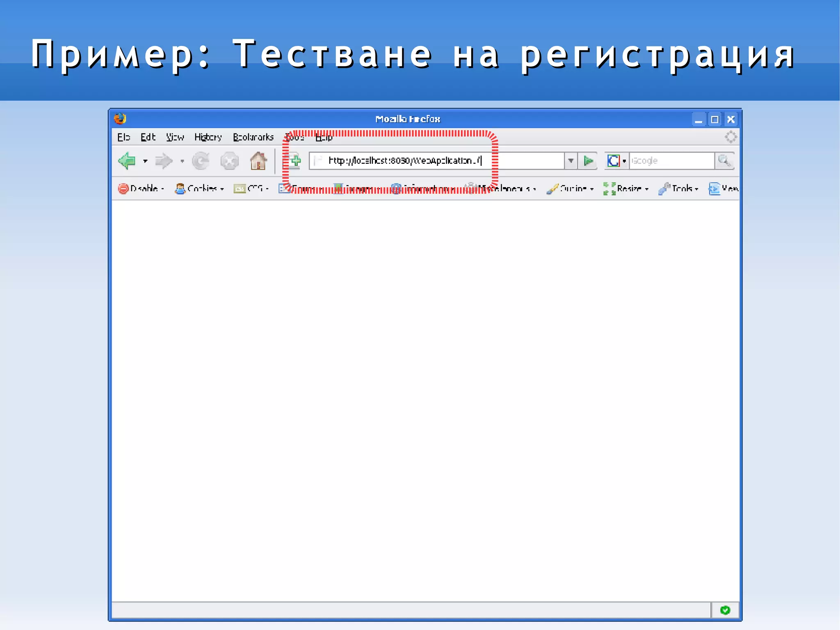The image size is (840, 630).
Task: Open the Tools menu in menu bar
Action: pos(295,137)
